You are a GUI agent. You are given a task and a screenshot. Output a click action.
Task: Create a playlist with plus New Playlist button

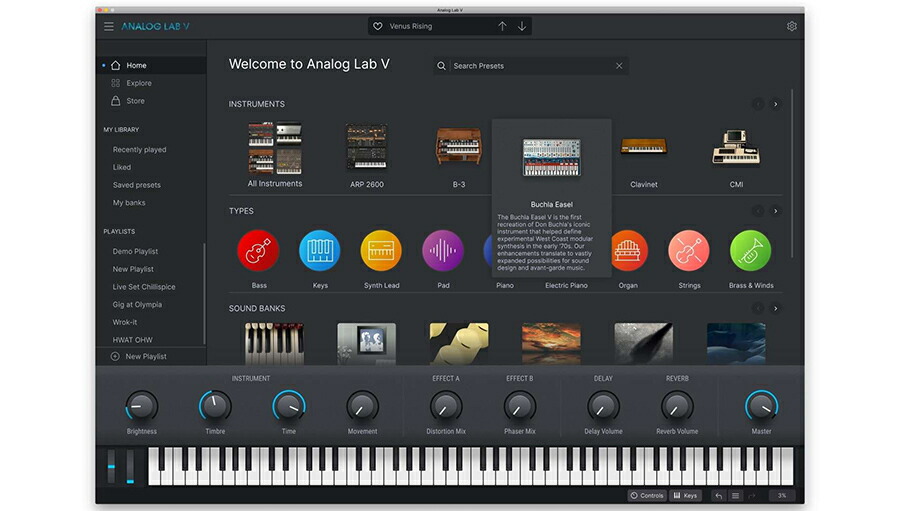point(139,357)
